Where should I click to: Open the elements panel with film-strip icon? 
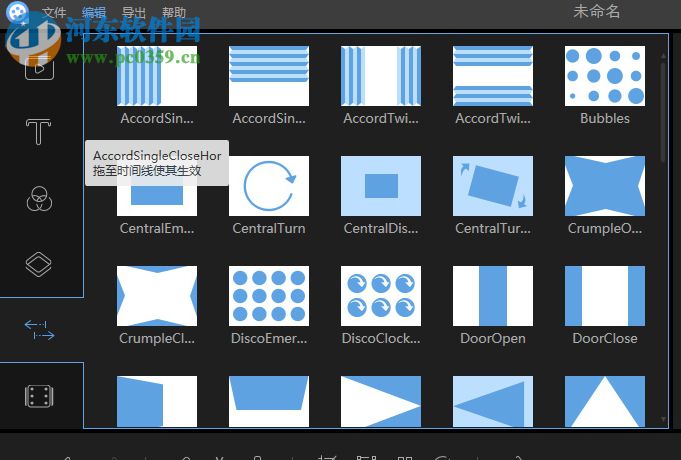39,396
